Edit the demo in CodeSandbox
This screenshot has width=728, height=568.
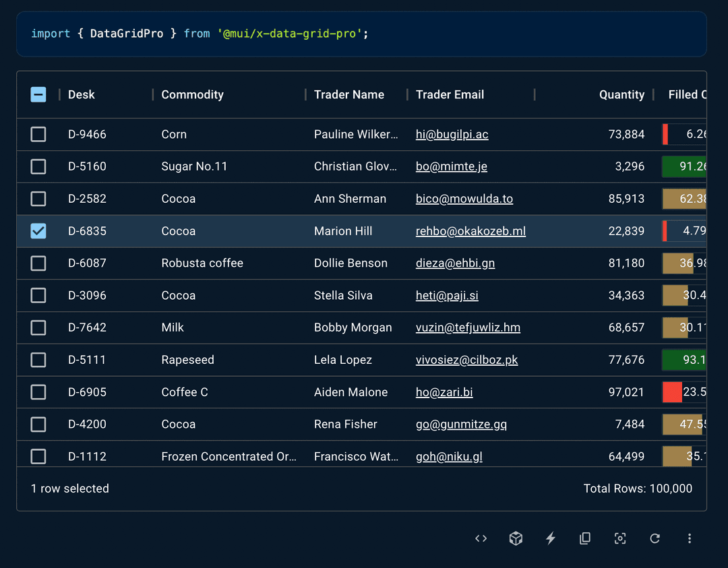[516, 538]
